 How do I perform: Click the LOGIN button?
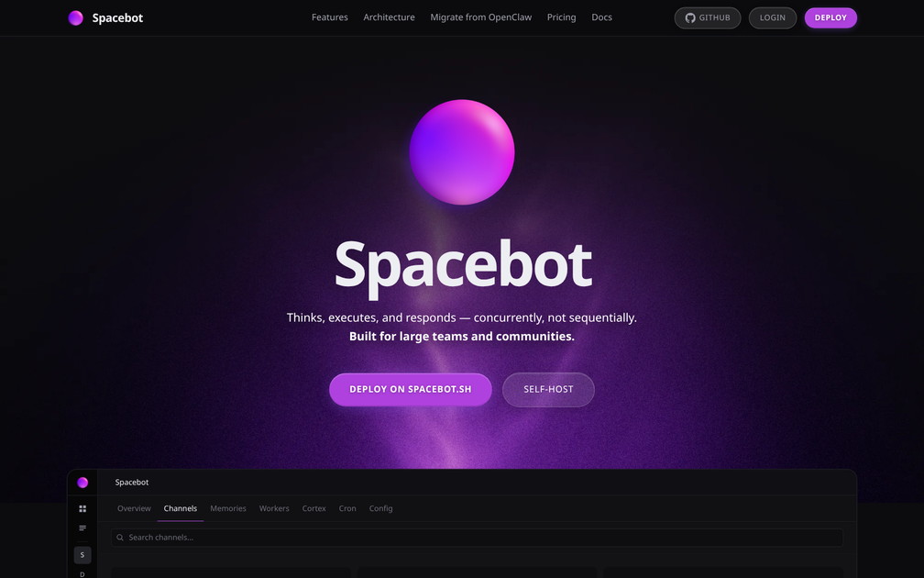772,17
